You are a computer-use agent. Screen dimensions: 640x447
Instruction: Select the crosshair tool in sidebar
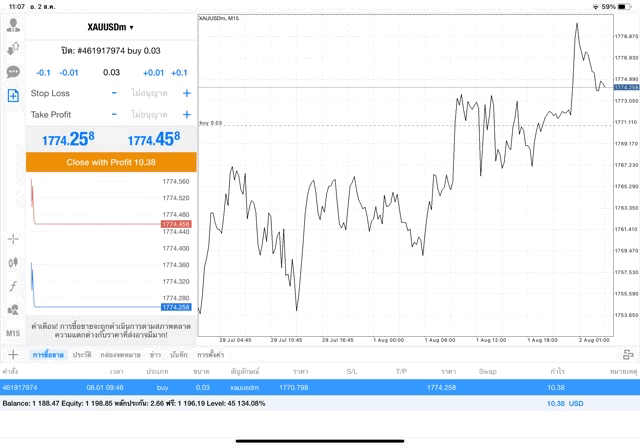point(13,239)
